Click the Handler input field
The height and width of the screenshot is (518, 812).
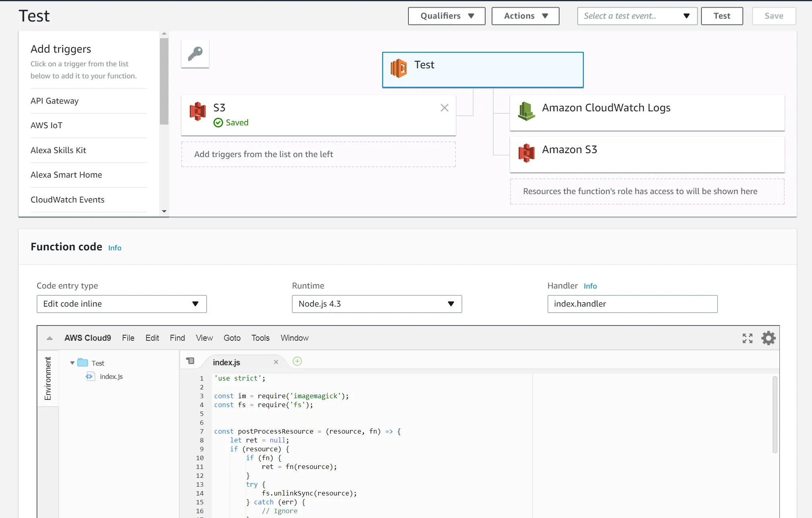click(x=632, y=304)
